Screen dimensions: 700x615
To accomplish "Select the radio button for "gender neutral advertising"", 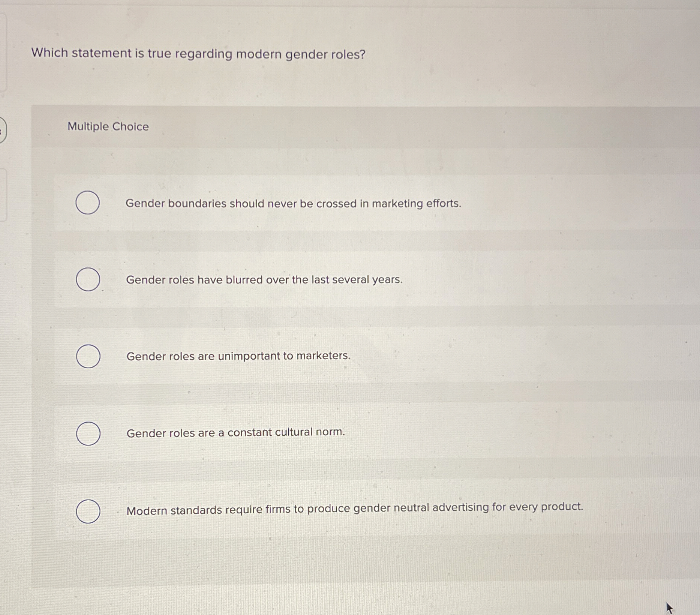I will [88, 511].
